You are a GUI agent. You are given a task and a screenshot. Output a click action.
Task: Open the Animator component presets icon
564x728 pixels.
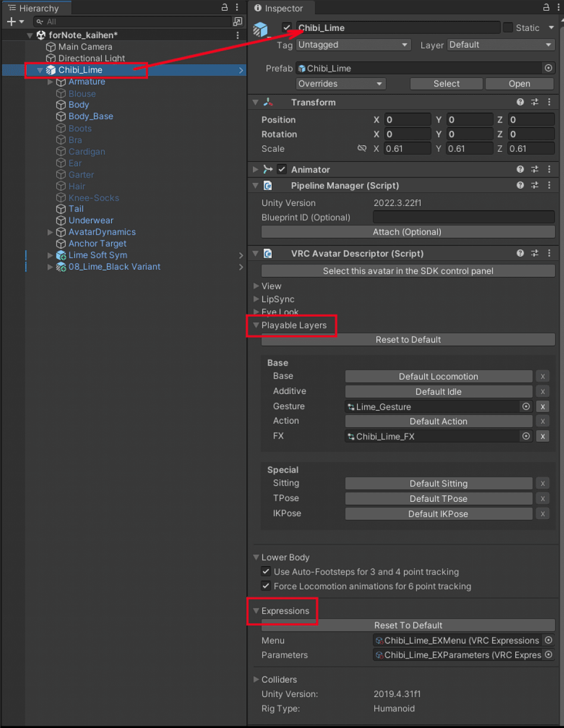point(535,170)
